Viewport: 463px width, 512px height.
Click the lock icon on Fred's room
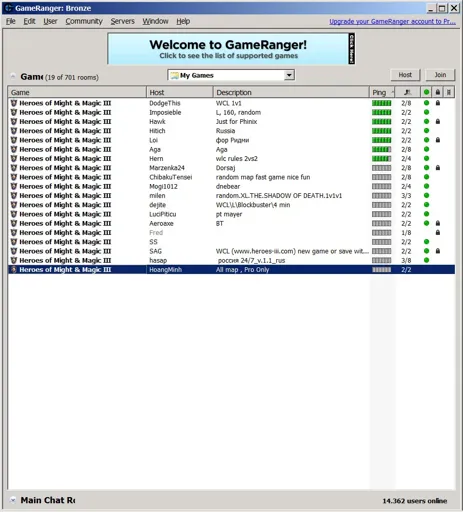click(438, 232)
